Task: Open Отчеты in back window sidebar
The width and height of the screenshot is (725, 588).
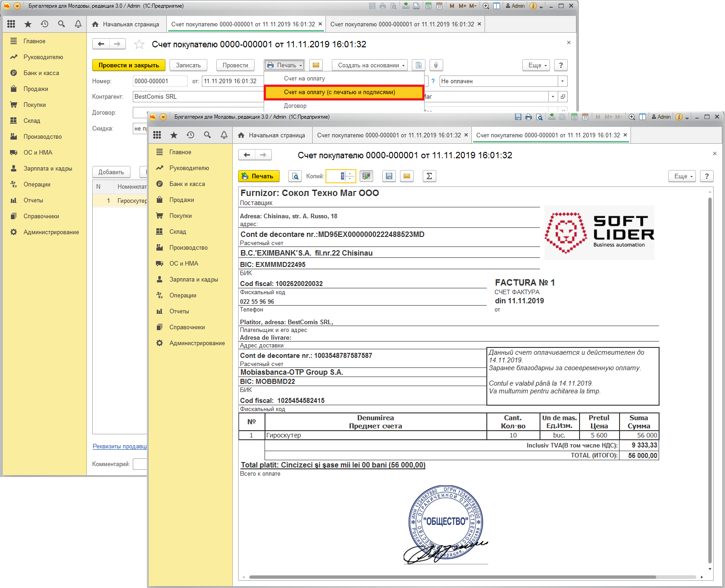Action: (x=33, y=200)
